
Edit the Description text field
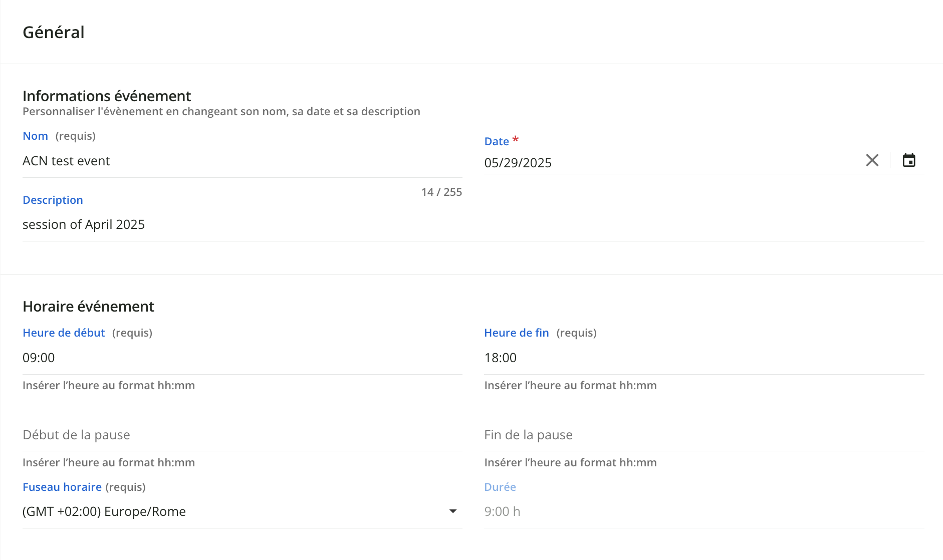[473, 225]
